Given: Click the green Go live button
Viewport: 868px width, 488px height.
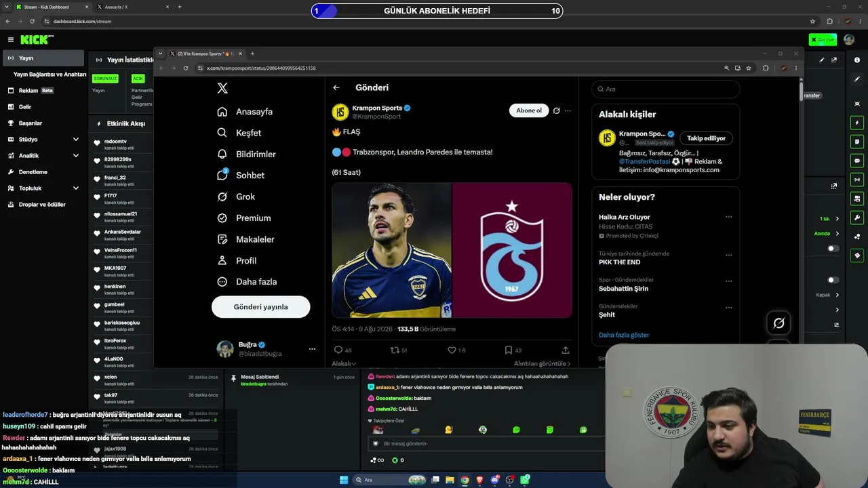Looking at the screenshot, I should [x=823, y=40].
